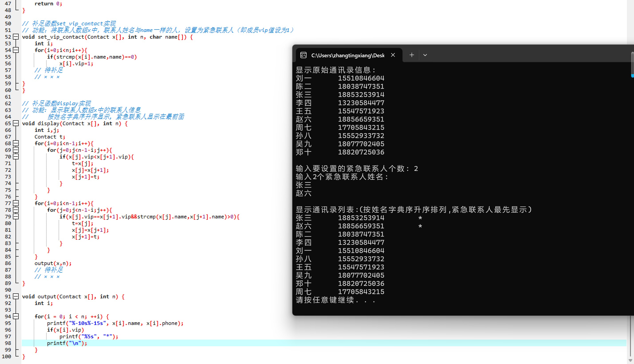Viewport: 634px width, 364px height.
Task: Toggle the fold marker at line 69
Action: (16, 150)
